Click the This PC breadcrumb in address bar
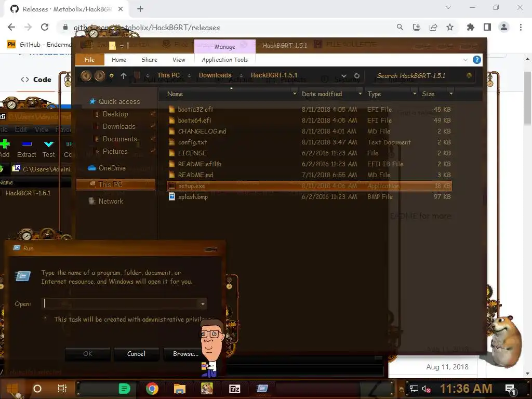 click(168, 75)
